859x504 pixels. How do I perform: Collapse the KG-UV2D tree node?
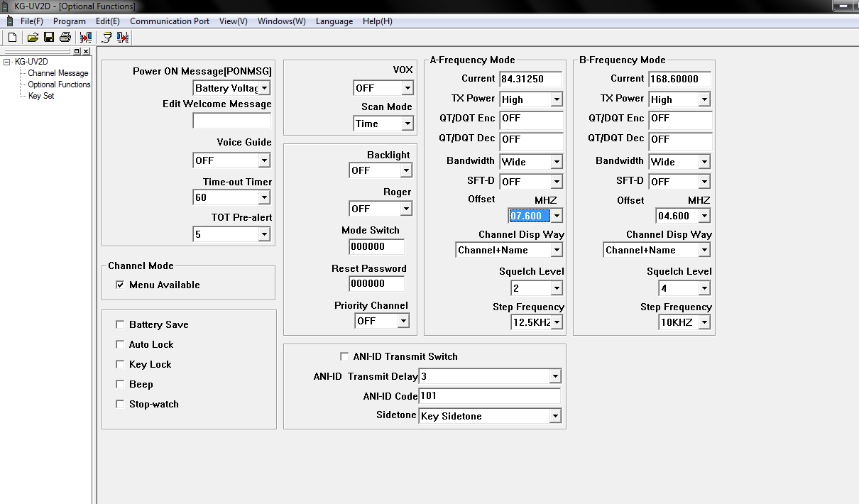point(7,62)
